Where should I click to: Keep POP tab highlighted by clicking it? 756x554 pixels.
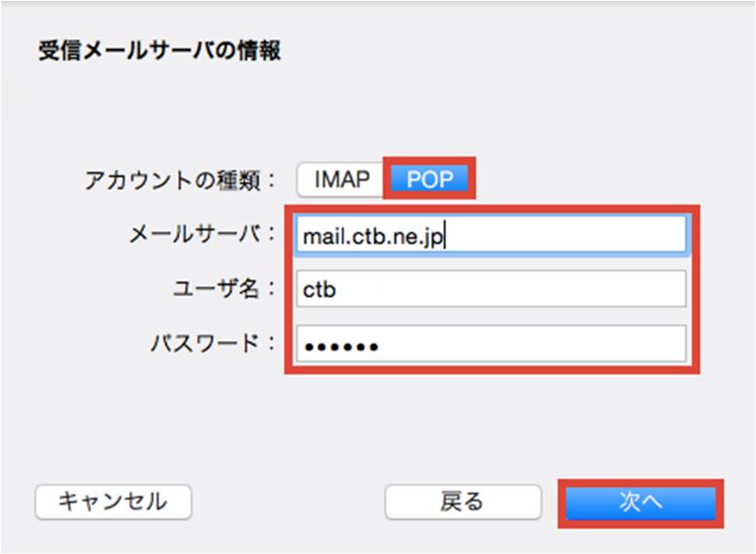click(429, 179)
